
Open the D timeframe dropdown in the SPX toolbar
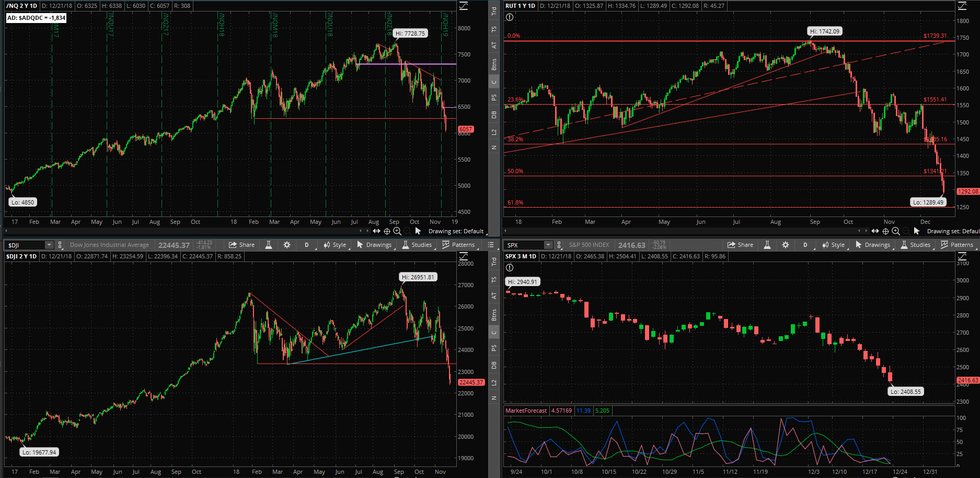click(805, 245)
